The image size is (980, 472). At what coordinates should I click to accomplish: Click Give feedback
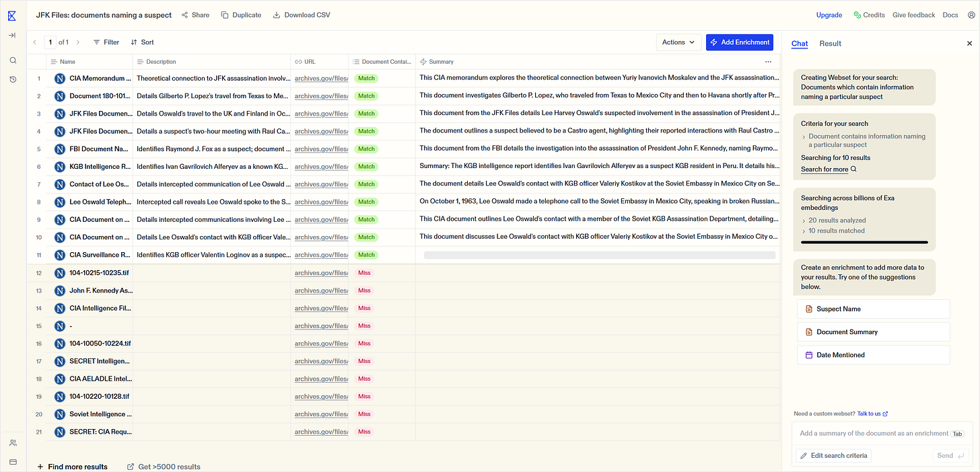(913, 15)
